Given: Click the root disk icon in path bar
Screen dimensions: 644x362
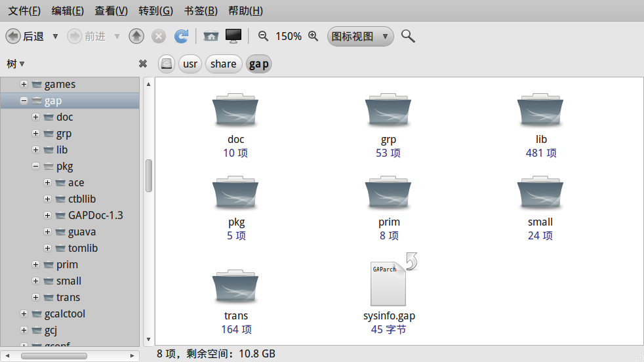Looking at the screenshot, I should point(167,64).
